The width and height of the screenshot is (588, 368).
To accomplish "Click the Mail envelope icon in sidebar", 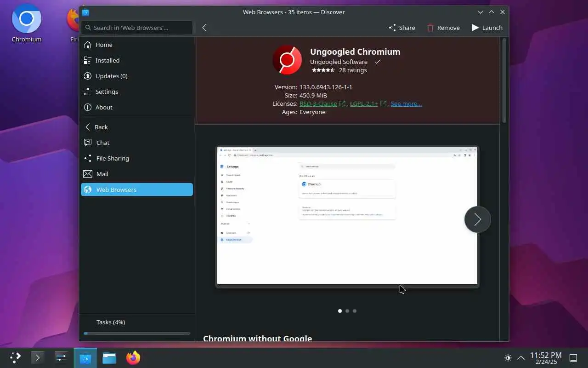I will click(x=88, y=174).
